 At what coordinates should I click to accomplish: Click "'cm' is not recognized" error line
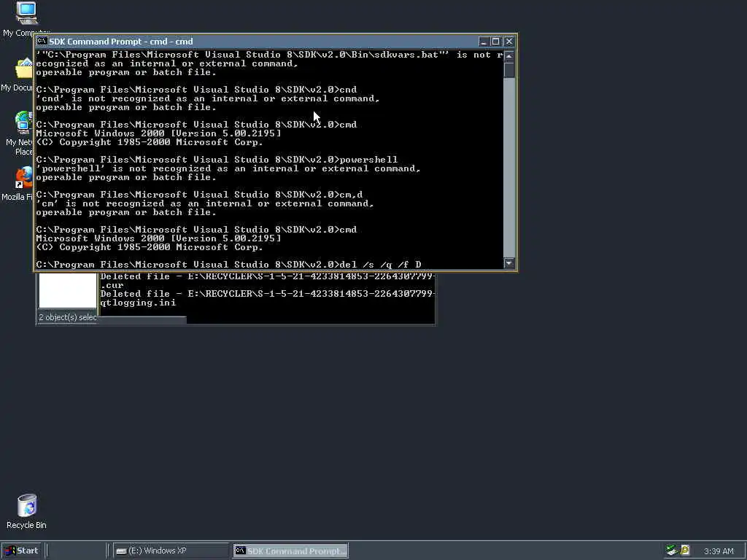(x=205, y=203)
